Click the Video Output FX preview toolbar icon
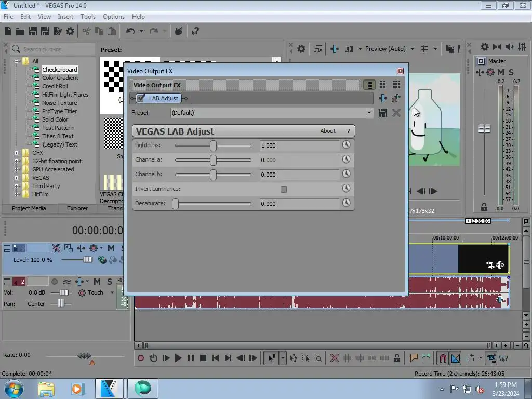Screen dimensions: 532x399 point(335,49)
